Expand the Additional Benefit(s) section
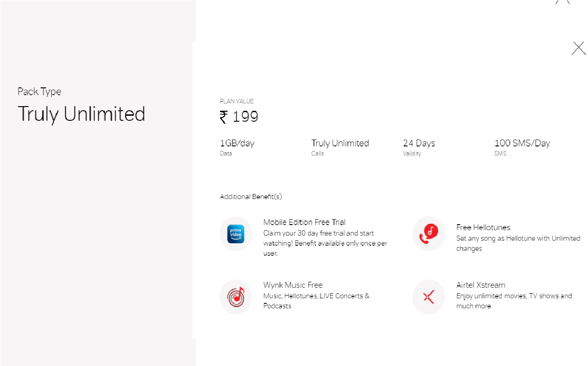The width and height of the screenshot is (588, 366). pos(251,196)
